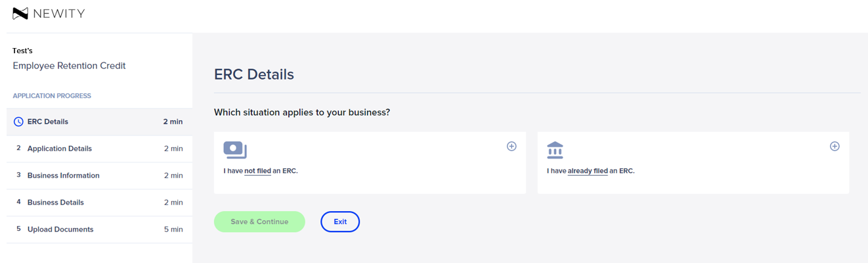868x263 pixels.
Task: Open Business Information step
Action: point(99,176)
